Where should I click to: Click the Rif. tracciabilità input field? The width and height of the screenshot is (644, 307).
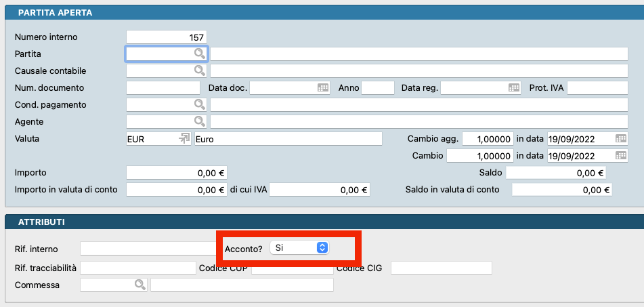137,268
